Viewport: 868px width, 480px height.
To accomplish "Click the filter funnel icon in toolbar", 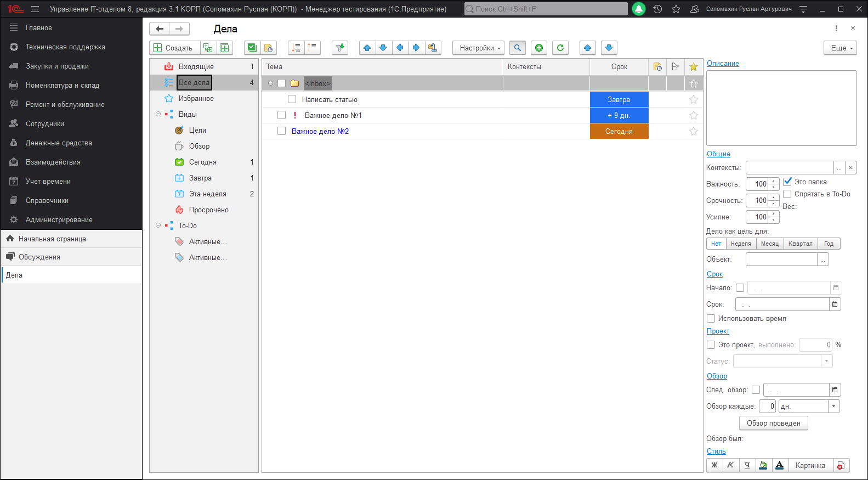I will 340,48.
